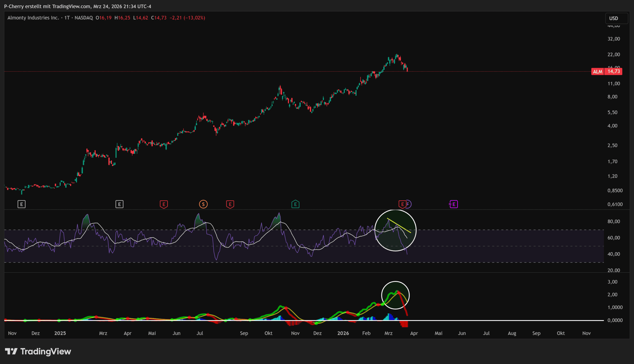The height and width of the screenshot is (364, 634).
Task: Click the 22,00 label on the price scale
Action: coord(613,54)
